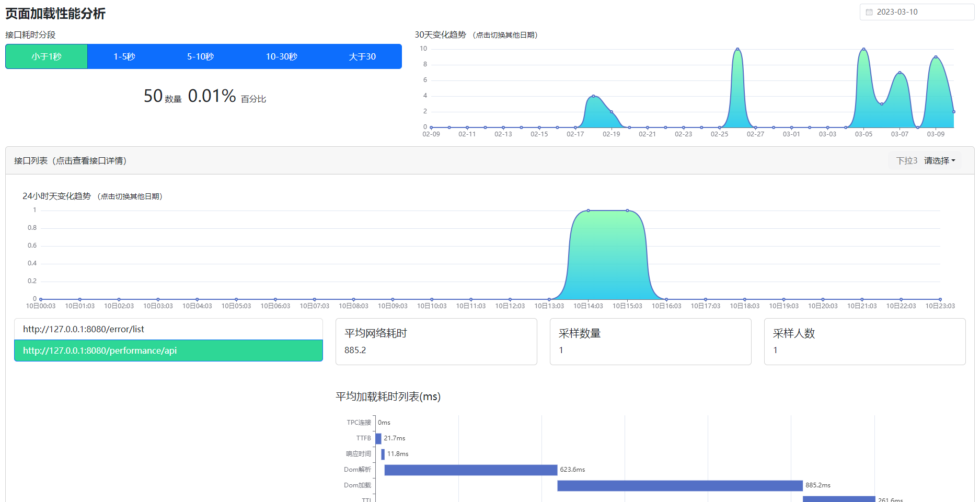Click the TPC连接 axis label

pyautogui.click(x=359, y=423)
